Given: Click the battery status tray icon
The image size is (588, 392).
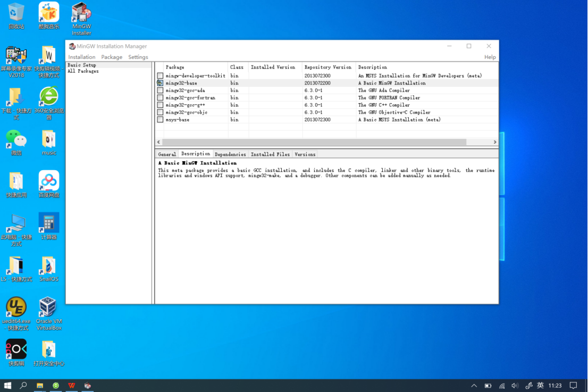Looking at the screenshot, I should click(x=488, y=385).
